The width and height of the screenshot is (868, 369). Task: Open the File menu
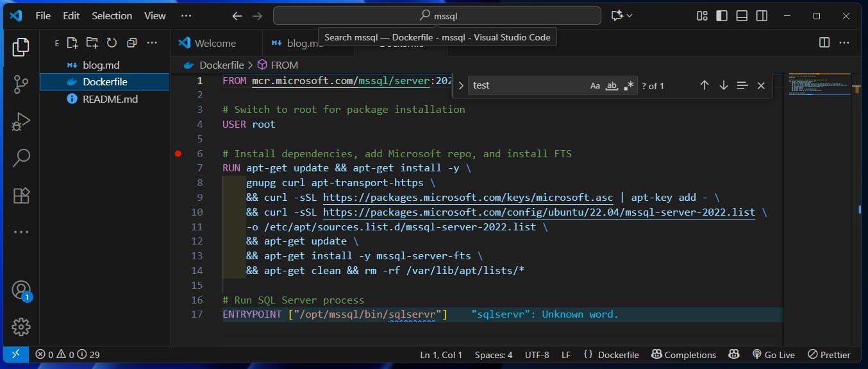(43, 15)
